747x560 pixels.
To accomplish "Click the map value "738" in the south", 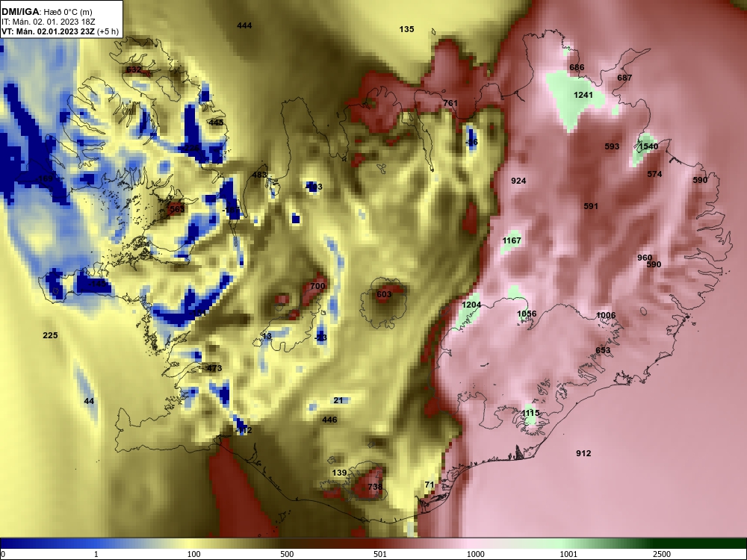I will (376, 487).
